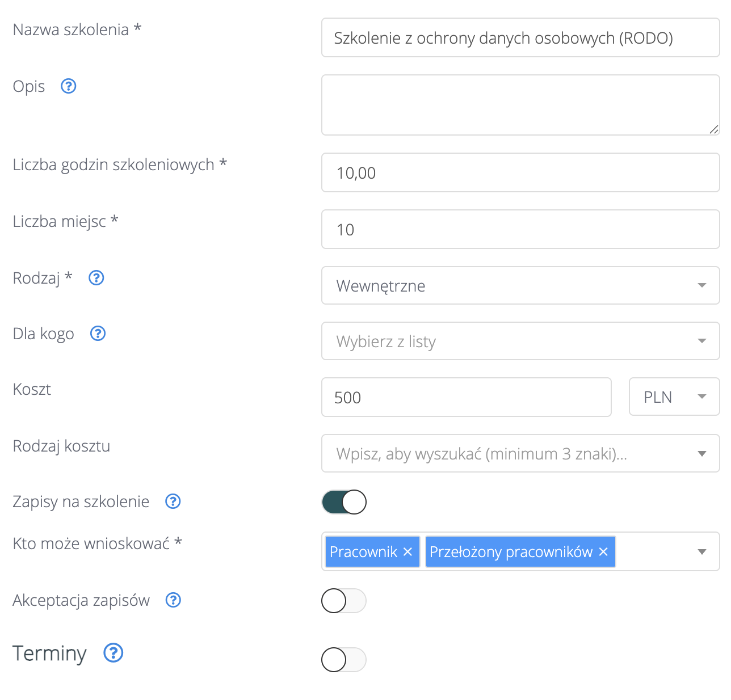This screenshot has height=700, width=731.
Task: Show help for Zapisy na szkolenie
Action: tap(173, 501)
